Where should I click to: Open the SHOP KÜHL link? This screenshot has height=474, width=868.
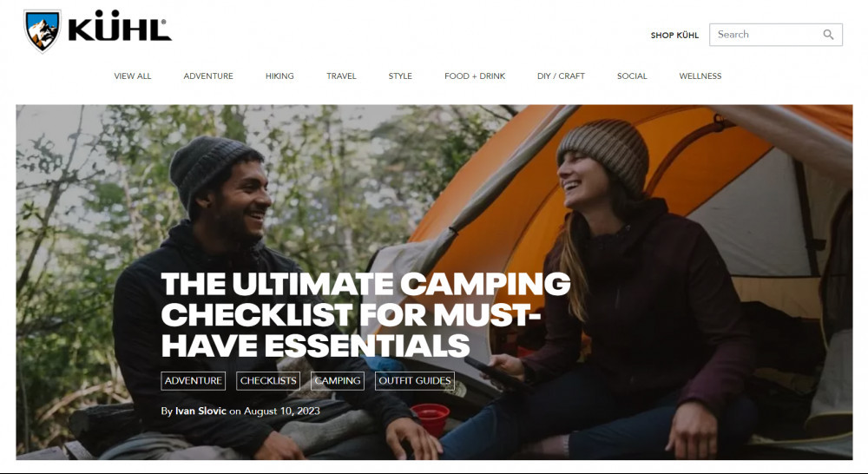(674, 35)
